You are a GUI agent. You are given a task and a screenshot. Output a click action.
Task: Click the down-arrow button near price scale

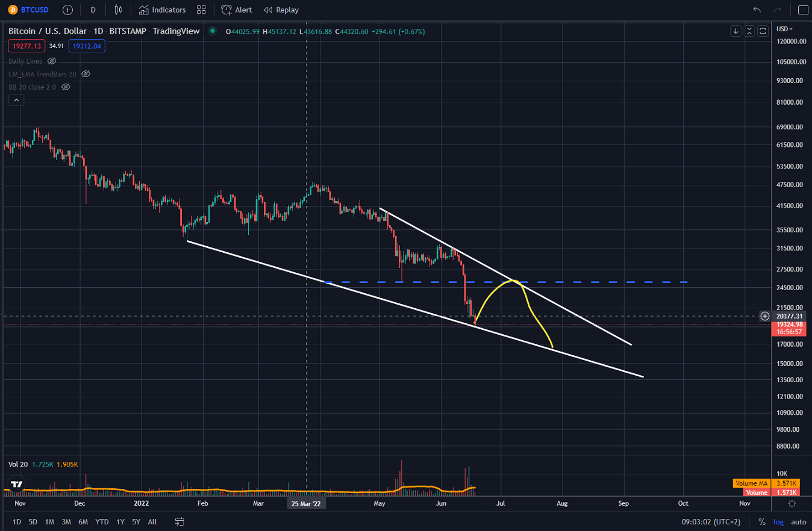pyautogui.click(x=735, y=31)
